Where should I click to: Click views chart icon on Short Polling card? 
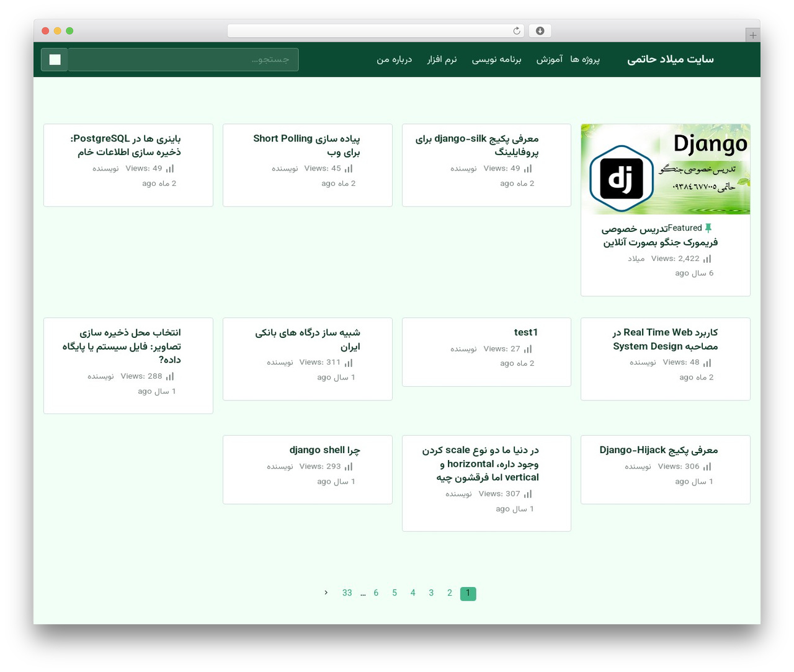(x=349, y=169)
